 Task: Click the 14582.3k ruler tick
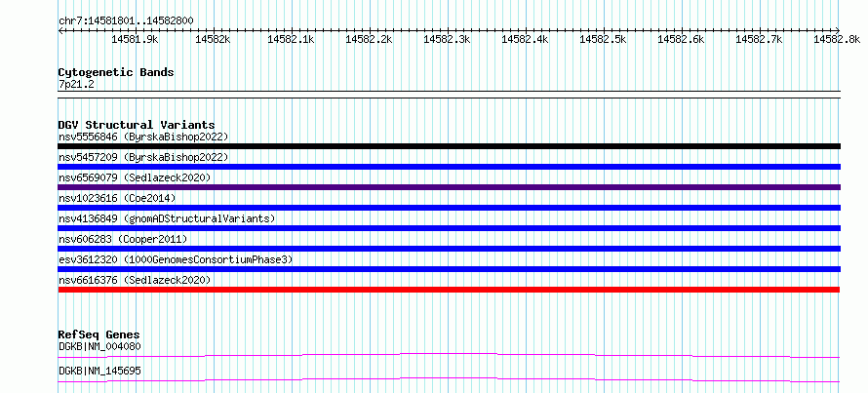[x=448, y=39]
